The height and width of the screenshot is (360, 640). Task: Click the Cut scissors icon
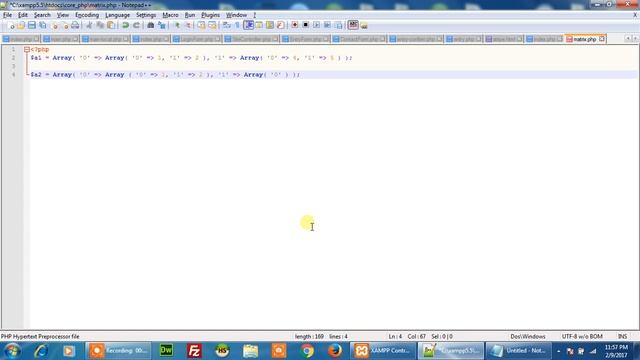pos(89,25)
